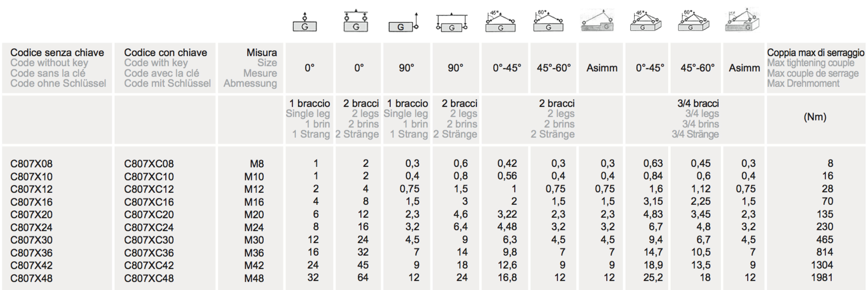Click the "Codice con chiave" column header
This screenshot has height=290, width=868.
tap(166, 53)
